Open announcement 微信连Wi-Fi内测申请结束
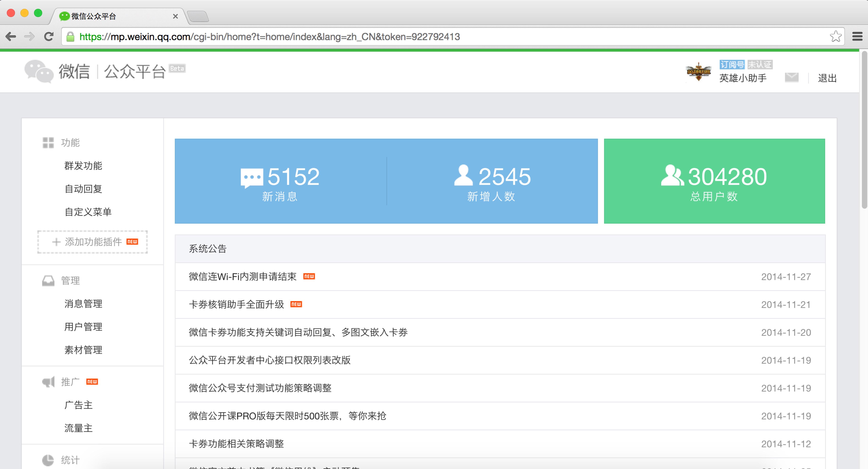 (x=242, y=277)
